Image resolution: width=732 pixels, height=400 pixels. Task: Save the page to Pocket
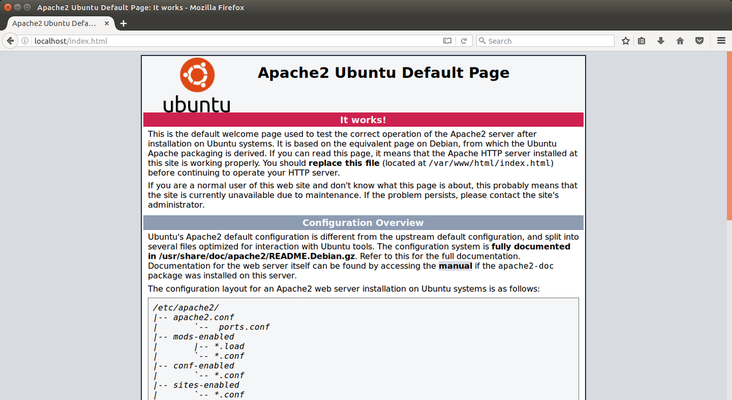699,41
